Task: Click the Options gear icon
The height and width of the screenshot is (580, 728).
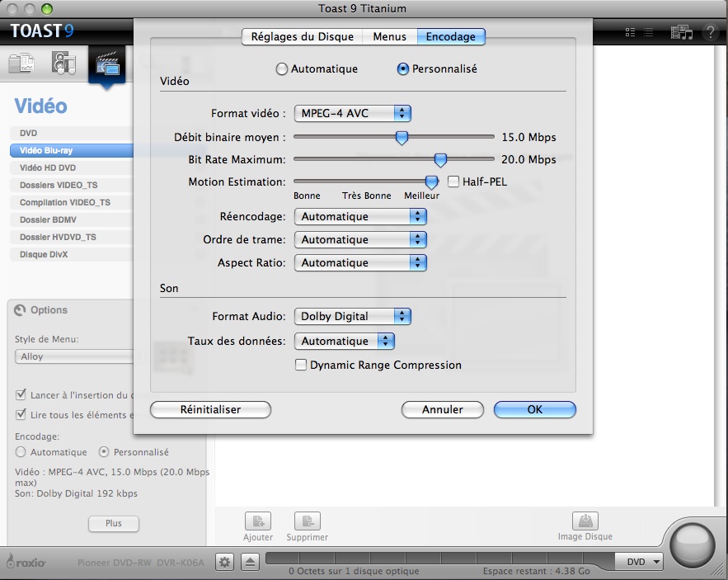Action: pos(20,310)
